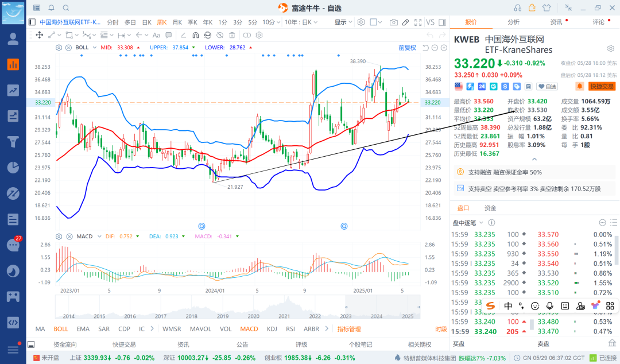Take a chart screenshot with camera icon
This screenshot has height=364, width=620.
[393, 22]
